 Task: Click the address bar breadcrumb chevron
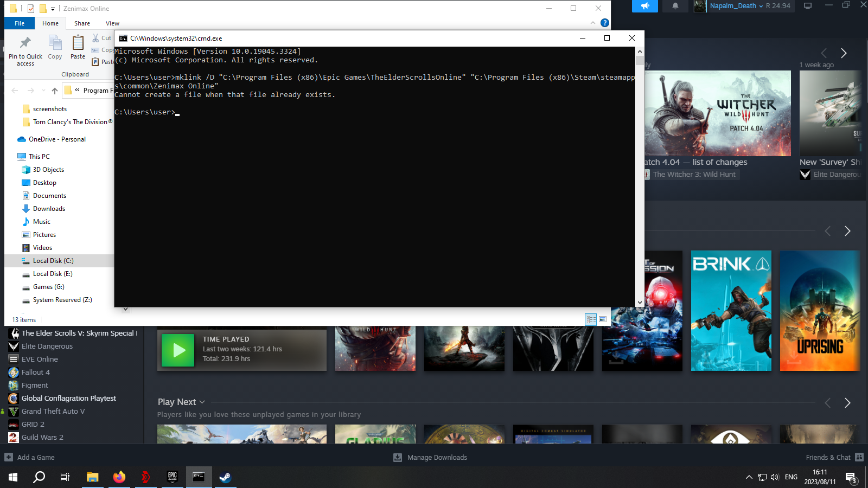(x=77, y=90)
